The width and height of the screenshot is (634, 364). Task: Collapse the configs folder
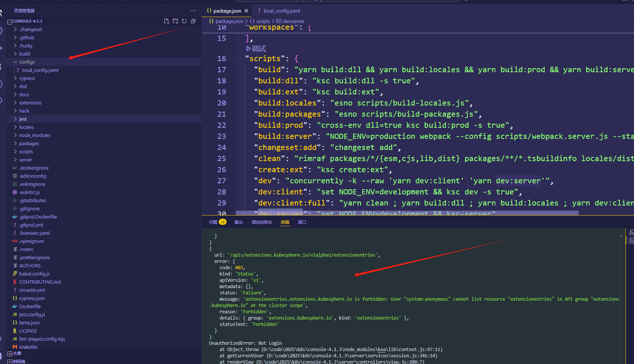point(27,62)
